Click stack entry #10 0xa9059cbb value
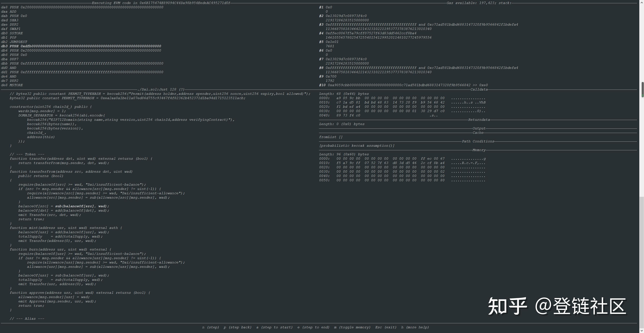 click(403, 85)
